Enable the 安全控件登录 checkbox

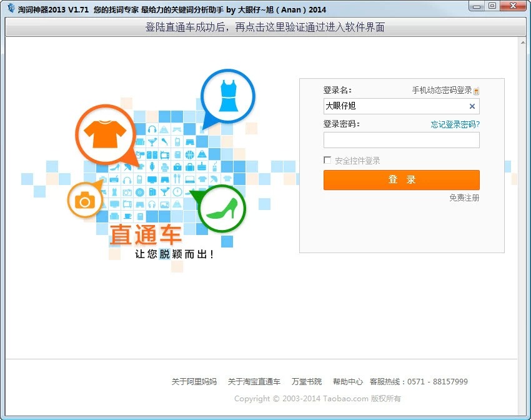(x=327, y=160)
